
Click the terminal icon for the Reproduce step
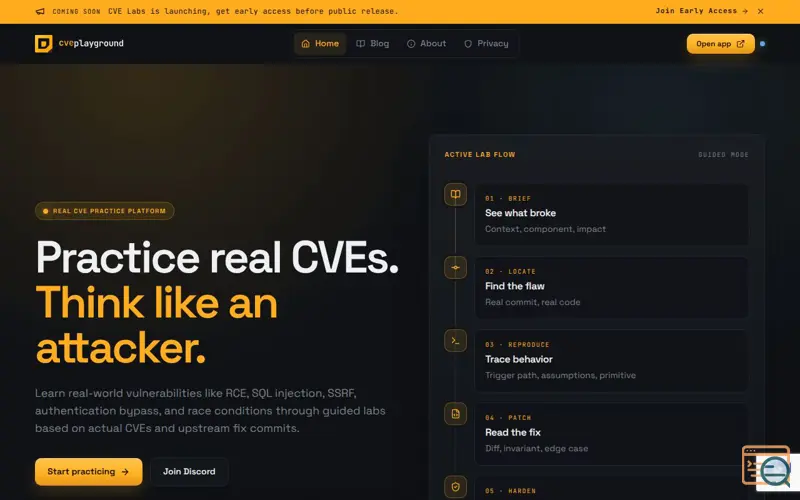coord(455,340)
